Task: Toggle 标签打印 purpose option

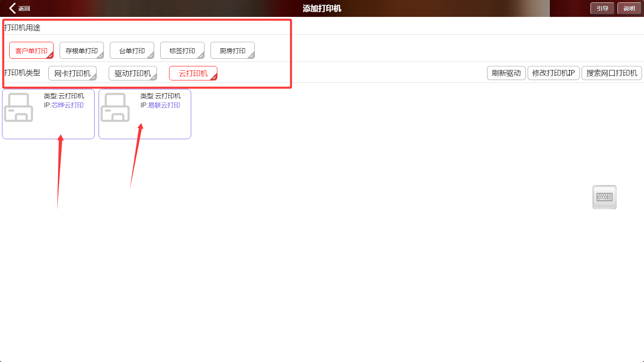Action: click(182, 51)
